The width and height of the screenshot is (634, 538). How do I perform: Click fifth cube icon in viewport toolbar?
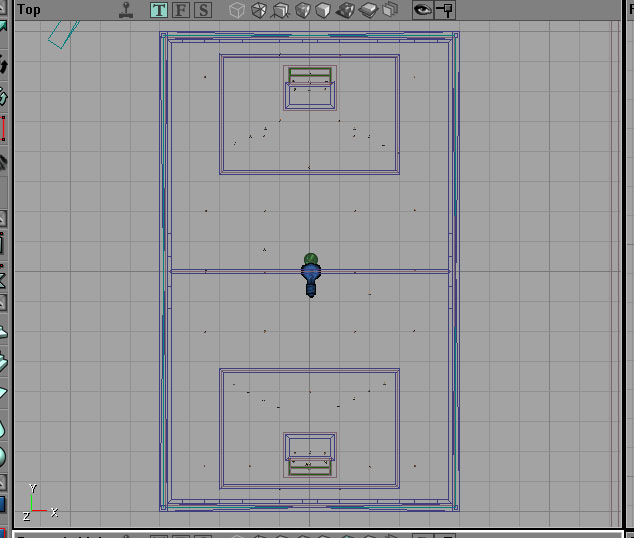tap(323, 11)
